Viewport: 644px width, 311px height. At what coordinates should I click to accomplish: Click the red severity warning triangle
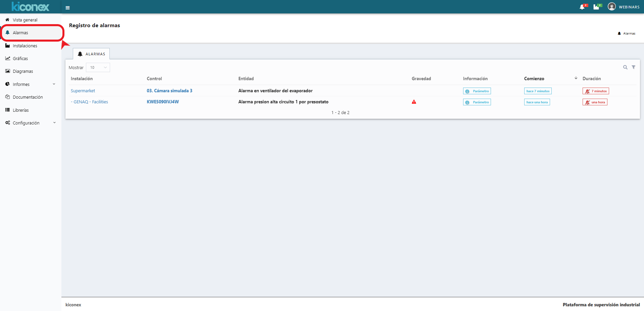[414, 102]
